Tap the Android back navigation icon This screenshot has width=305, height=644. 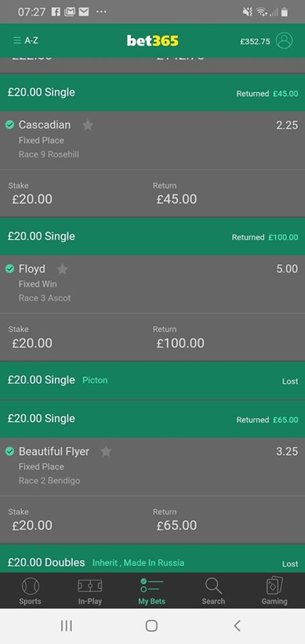pos(237,626)
